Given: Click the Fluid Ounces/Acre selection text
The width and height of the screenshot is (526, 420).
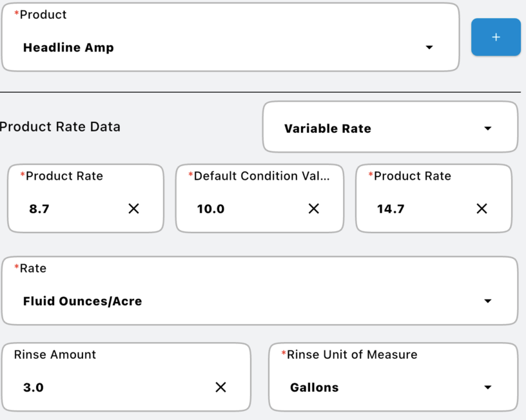Looking at the screenshot, I should (x=83, y=301).
